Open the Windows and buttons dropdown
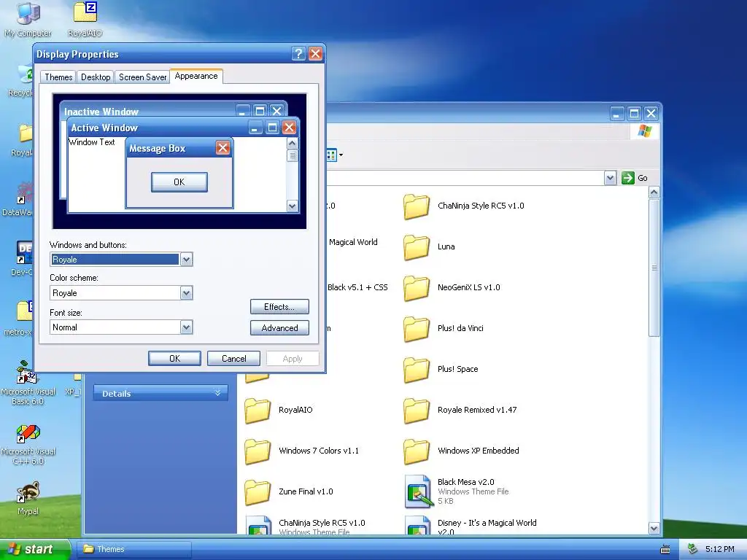This screenshot has width=747, height=560. point(186,260)
